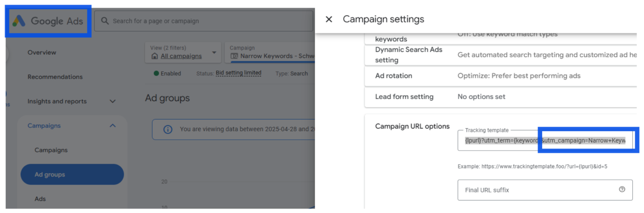Image resolution: width=644 pixels, height=213 pixels.
Task: Click the green Enabled status dot
Action: tap(156, 74)
